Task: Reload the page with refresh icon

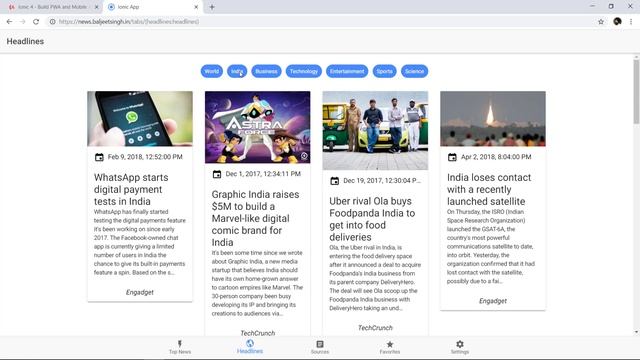Action: 36,22
